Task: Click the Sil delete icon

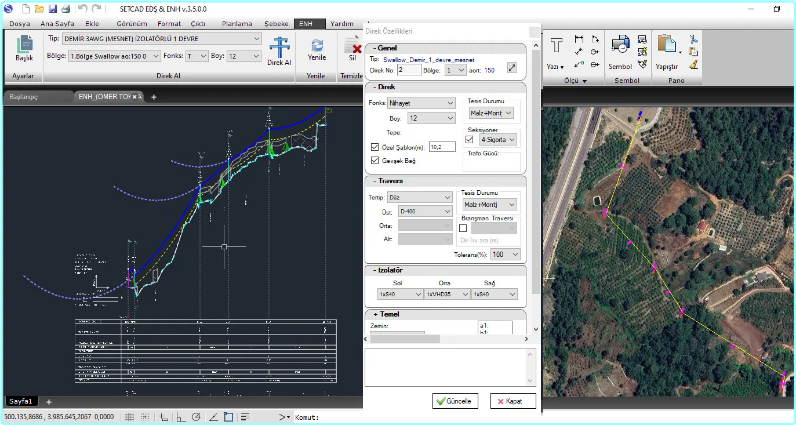Action: pyautogui.click(x=353, y=46)
